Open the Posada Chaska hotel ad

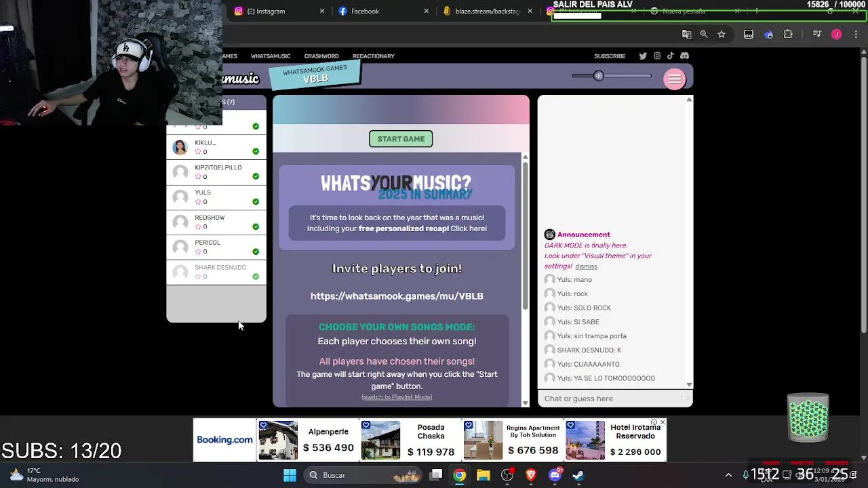(411, 440)
